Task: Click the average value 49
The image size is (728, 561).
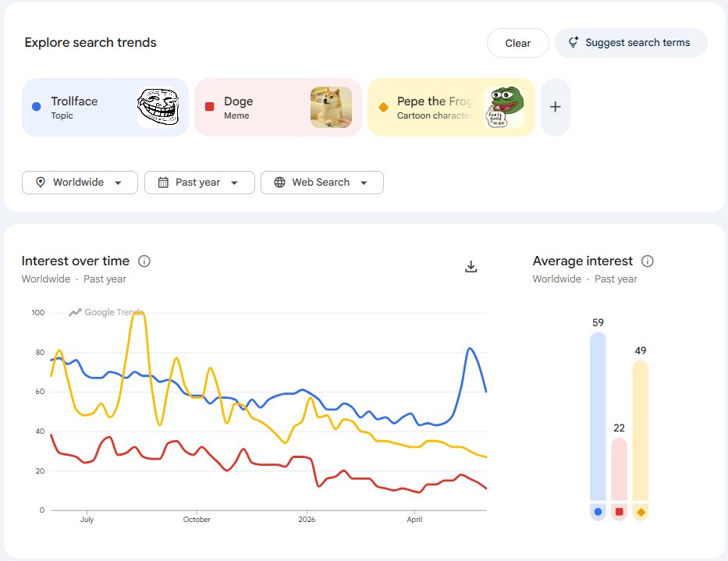Action: (x=641, y=350)
